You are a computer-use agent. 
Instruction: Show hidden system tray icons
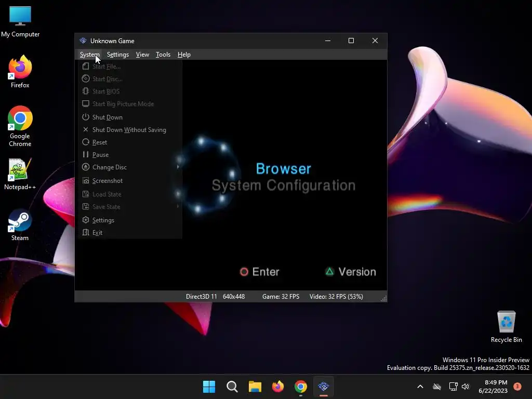(x=420, y=387)
